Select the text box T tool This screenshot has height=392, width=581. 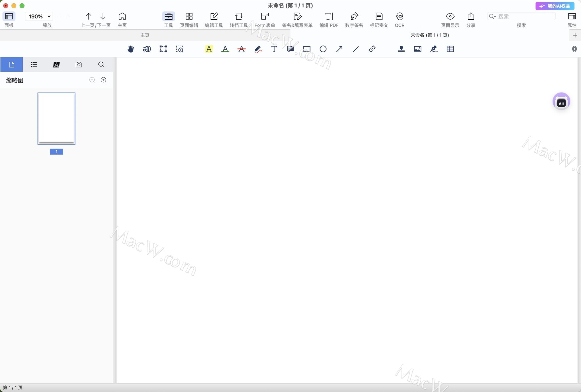tap(274, 49)
